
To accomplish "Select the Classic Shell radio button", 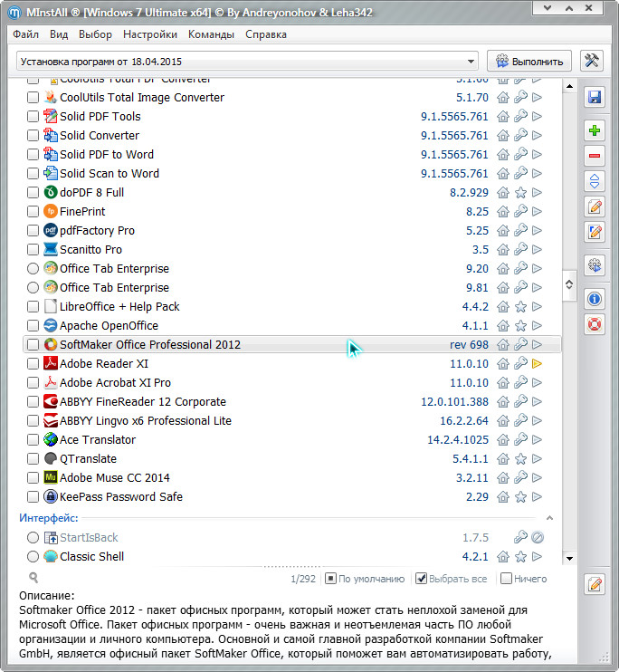I will tap(33, 556).
